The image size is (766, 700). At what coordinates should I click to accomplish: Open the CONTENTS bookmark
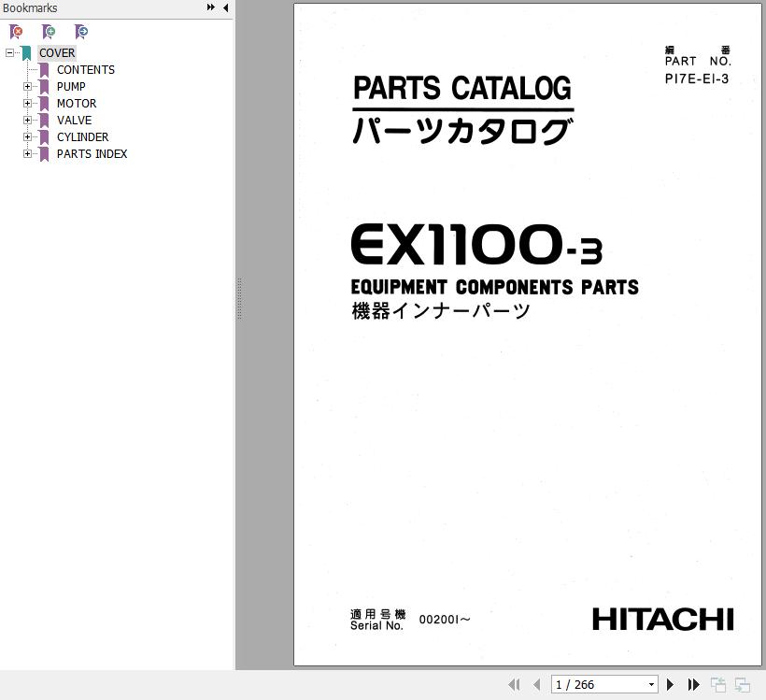86,70
